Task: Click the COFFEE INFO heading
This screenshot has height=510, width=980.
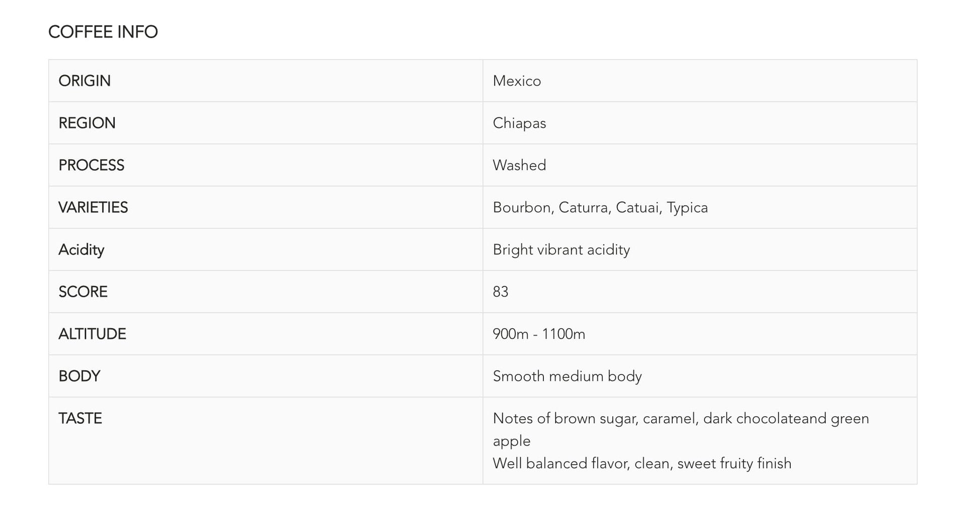Action: click(103, 32)
